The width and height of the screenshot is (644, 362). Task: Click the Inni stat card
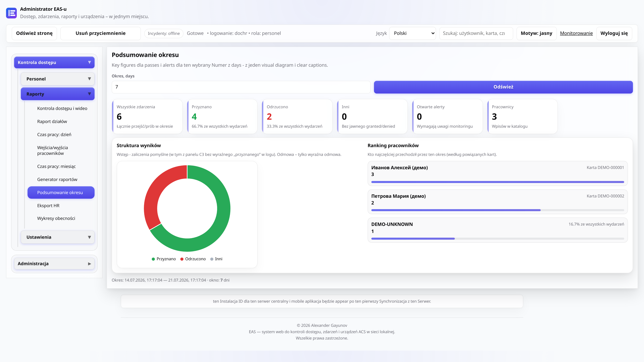click(x=372, y=116)
